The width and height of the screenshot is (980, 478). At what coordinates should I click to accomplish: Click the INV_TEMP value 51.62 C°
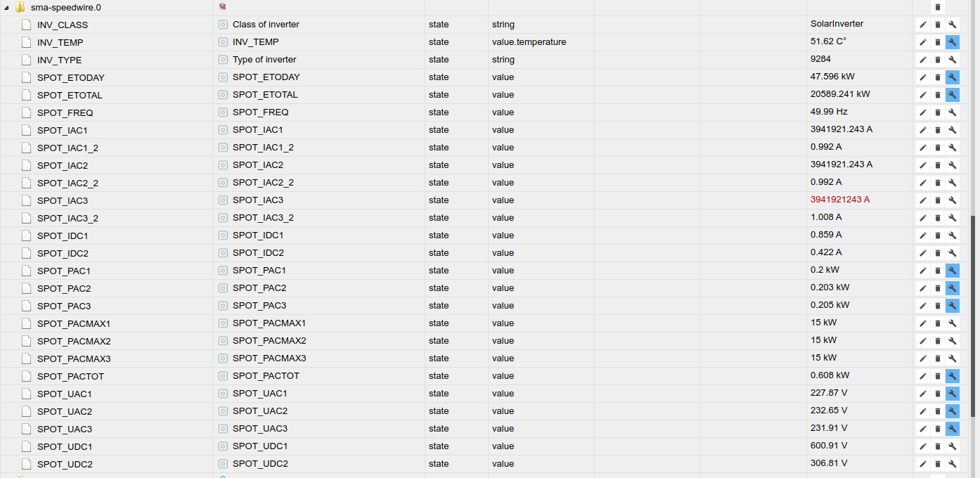pos(828,41)
